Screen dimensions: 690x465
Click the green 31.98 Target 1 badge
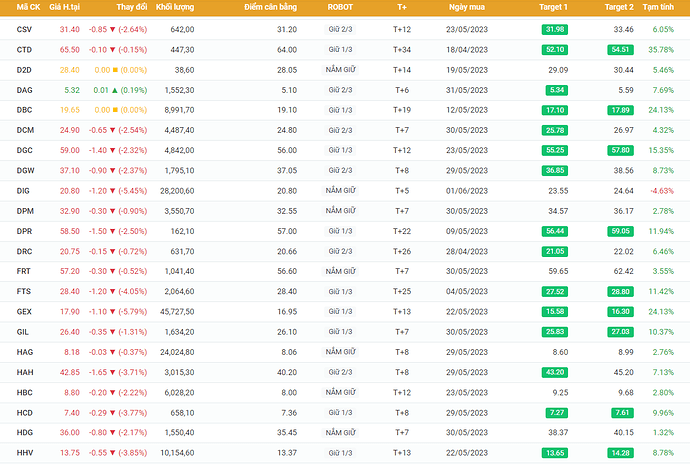click(554, 29)
